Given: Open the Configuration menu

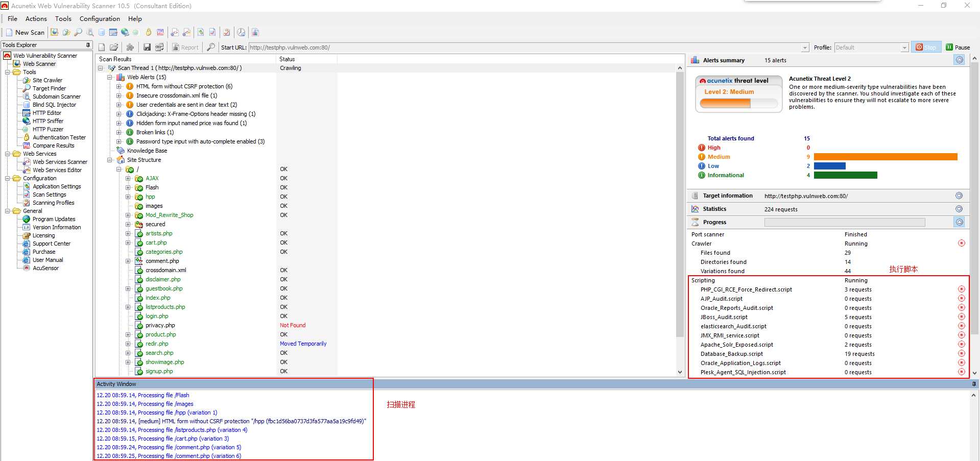Looking at the screenshot, I should pos(100,19).
